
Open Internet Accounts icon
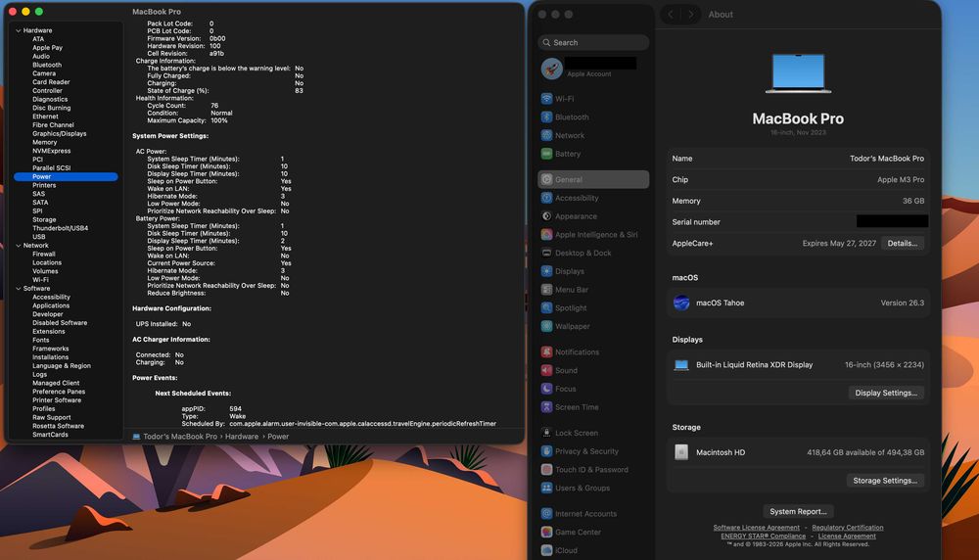tap(546, 514)
